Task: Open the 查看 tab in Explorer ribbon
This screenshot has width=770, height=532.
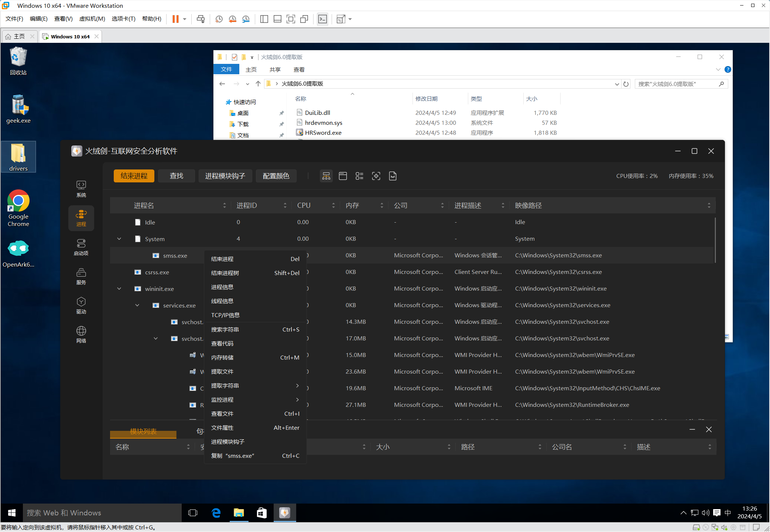Action: coord(299,69)
